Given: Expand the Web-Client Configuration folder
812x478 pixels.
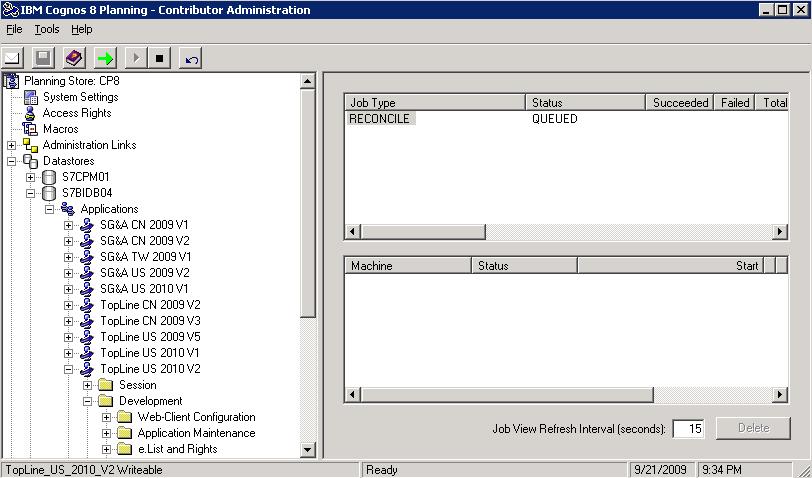Looking at the screenshot, I should tap(106, 417).
